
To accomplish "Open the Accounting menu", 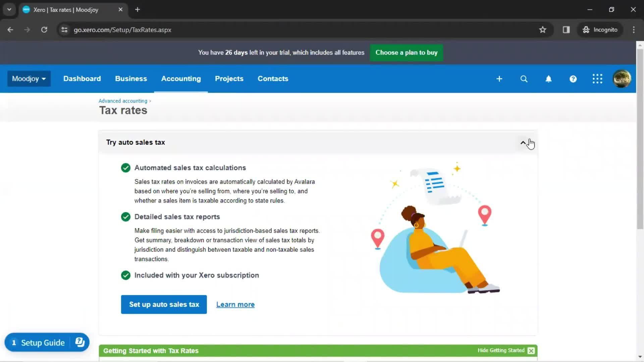I will (181, 79).
